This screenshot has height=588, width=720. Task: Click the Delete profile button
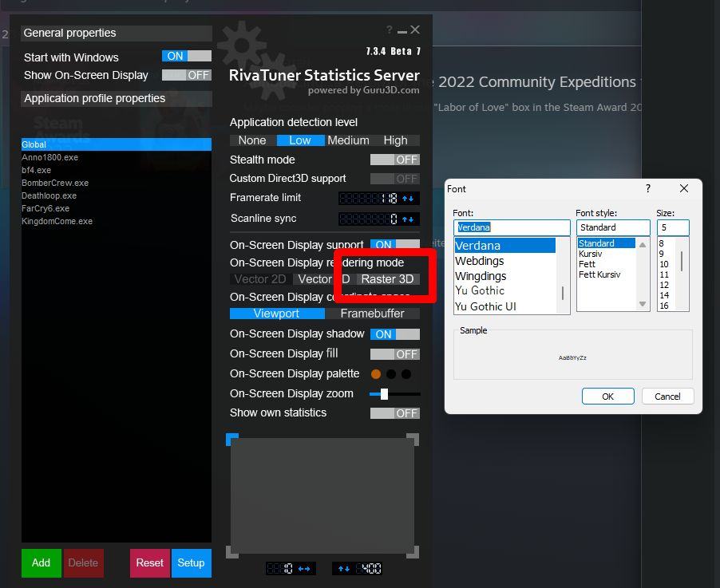(x=83, y=562)
